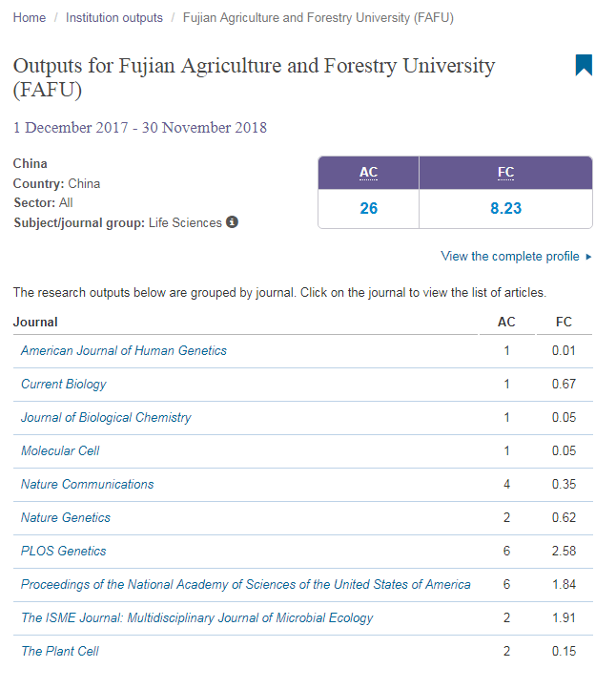Expand the Current Biology journal row
The height and width of the screenshot is (689, 616).
click(x=64, y=384)
